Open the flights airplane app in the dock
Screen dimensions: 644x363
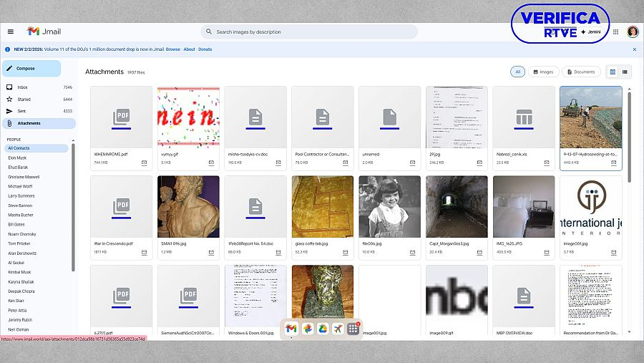[x=337, y=328]
